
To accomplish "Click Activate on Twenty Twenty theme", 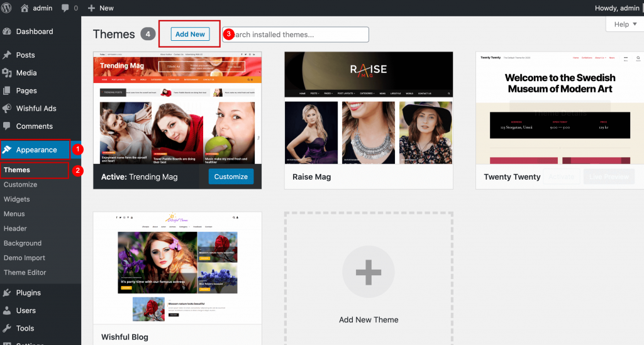I will click(x=562, y=177).
